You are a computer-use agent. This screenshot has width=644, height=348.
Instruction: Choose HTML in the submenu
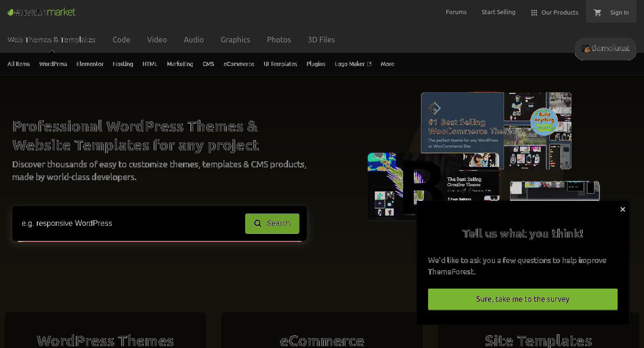pyautogui.click(x=150, y=64)
